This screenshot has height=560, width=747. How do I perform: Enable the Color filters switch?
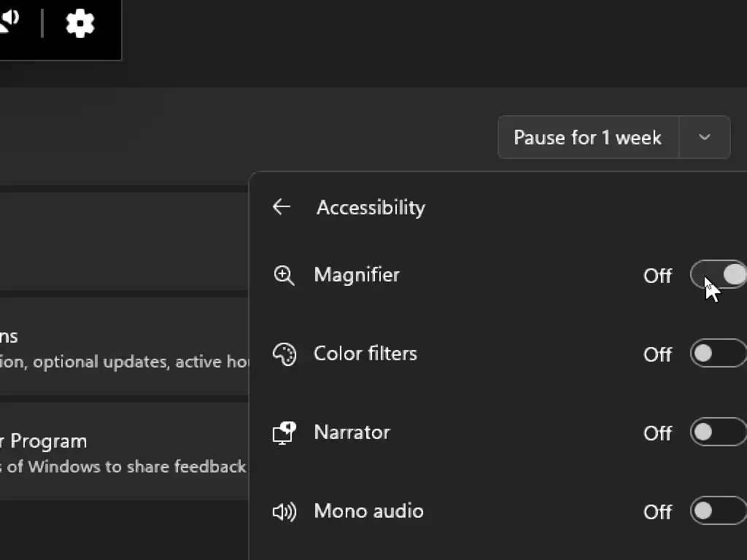pos(719,354)
